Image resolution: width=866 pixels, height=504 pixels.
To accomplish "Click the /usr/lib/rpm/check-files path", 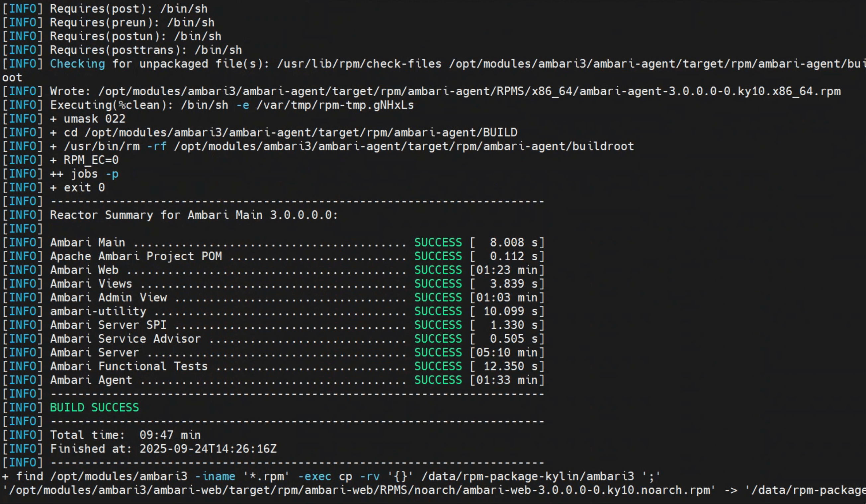I will click(359, 64).
